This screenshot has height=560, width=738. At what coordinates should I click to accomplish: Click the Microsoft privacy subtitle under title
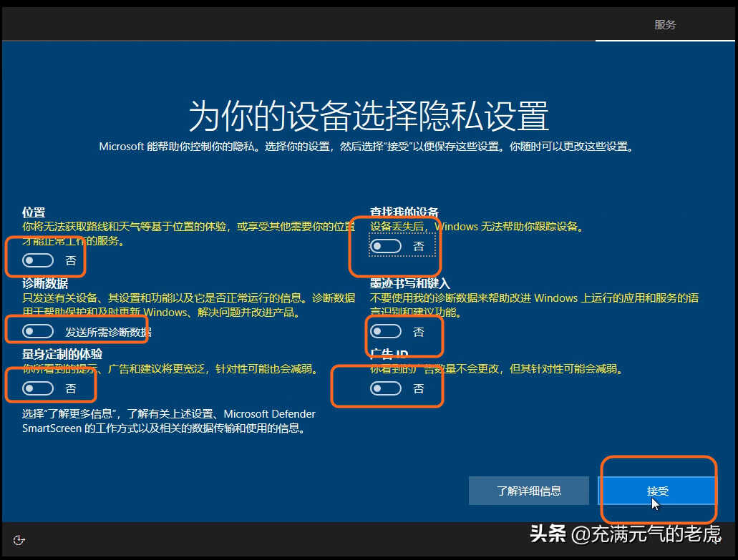[x=365, y=147]
